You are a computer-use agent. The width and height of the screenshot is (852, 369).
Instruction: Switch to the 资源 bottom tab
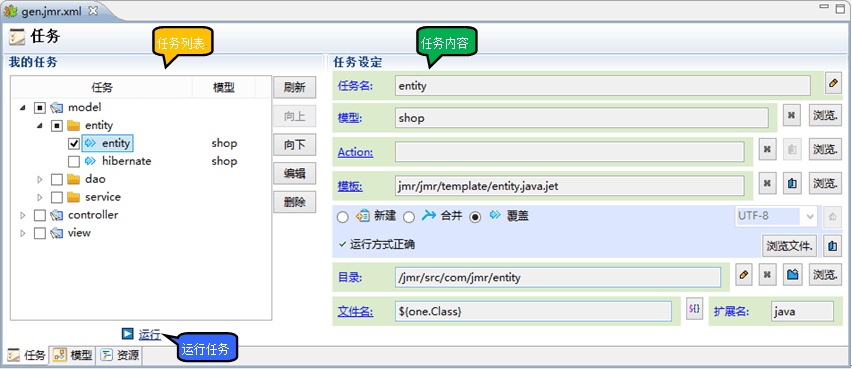(x=120, y=355)
